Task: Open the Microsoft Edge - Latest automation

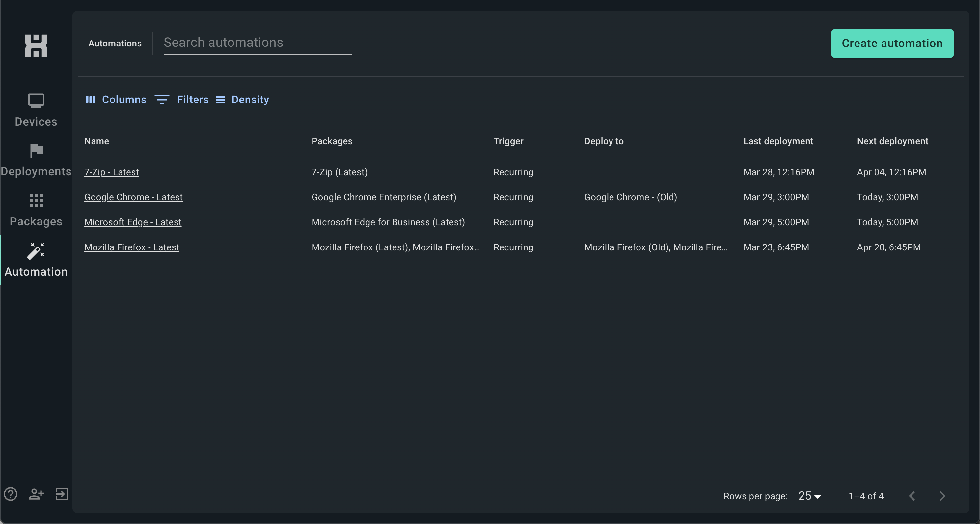Action: [x=133, y=222]
